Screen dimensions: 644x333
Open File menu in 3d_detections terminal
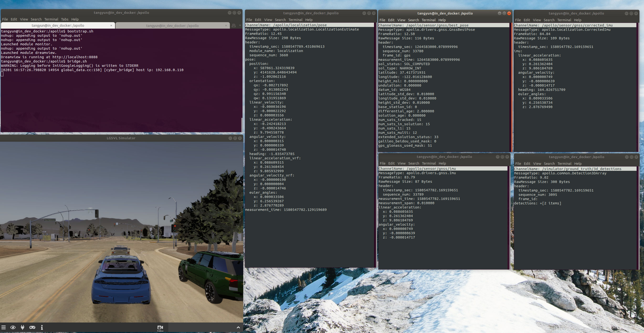coord(518,164)
